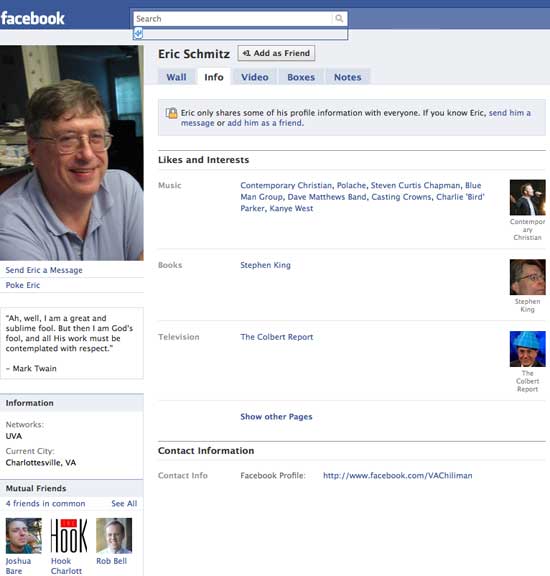Click the Kanye West link
Screen dimensions: 550x576
click(291, 208)
